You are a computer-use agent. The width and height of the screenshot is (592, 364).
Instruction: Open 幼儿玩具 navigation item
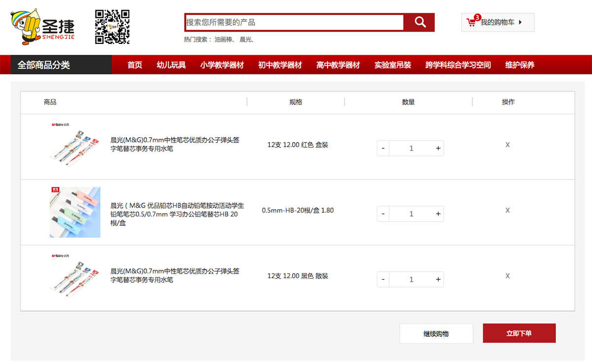171,65
